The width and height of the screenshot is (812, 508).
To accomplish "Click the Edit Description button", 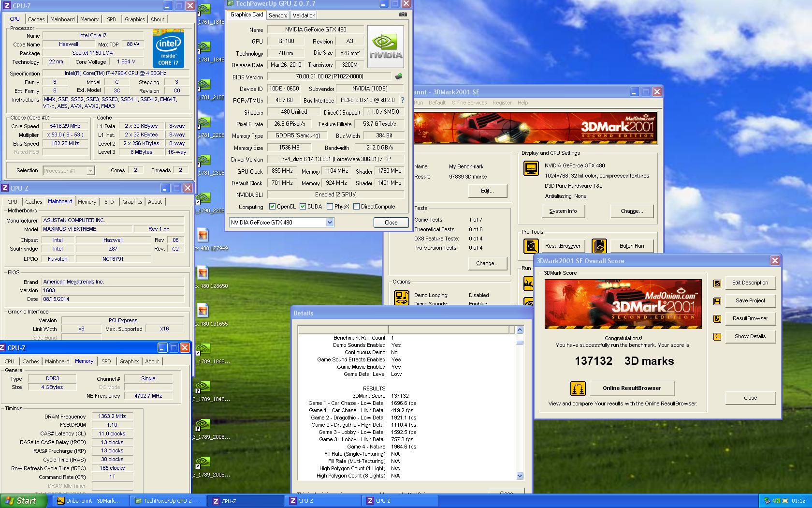I will click(750, 283).
